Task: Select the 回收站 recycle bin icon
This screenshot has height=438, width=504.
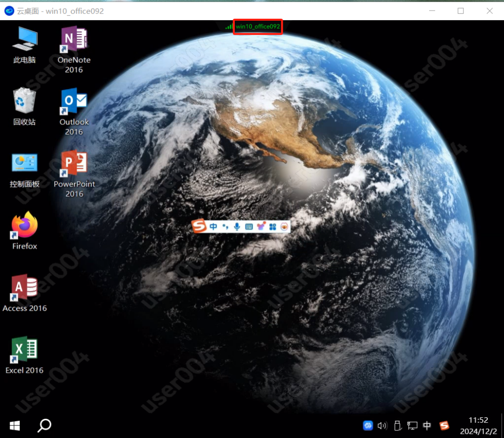Action: (x=25, y=101)
